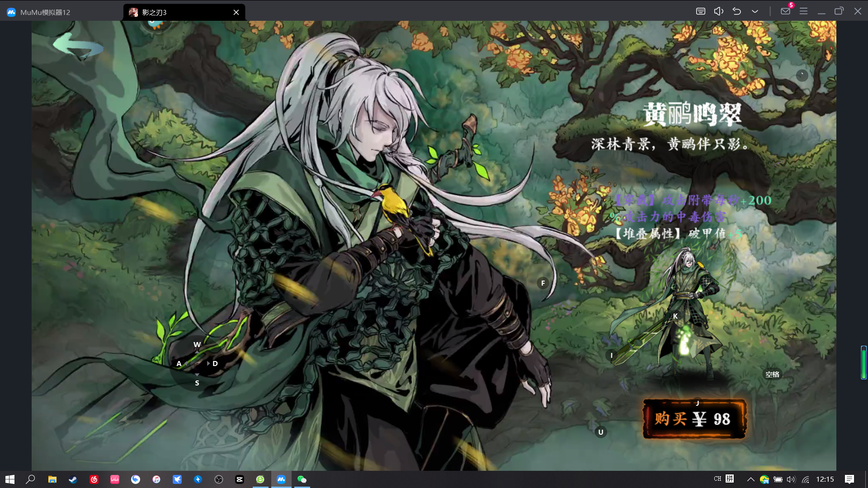
Task: Open the Wi-Fi network tray icon
Action: click(x=806, y=479)
